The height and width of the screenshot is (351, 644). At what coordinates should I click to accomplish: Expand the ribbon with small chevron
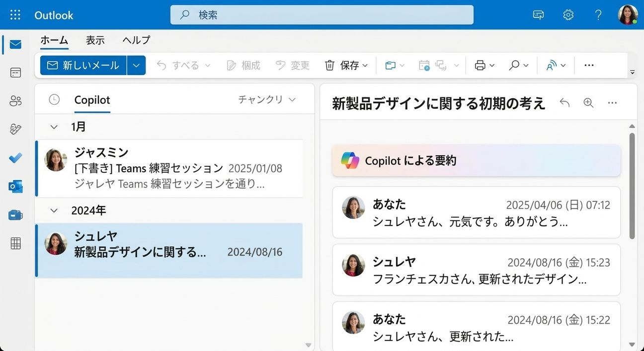[632, 72]
